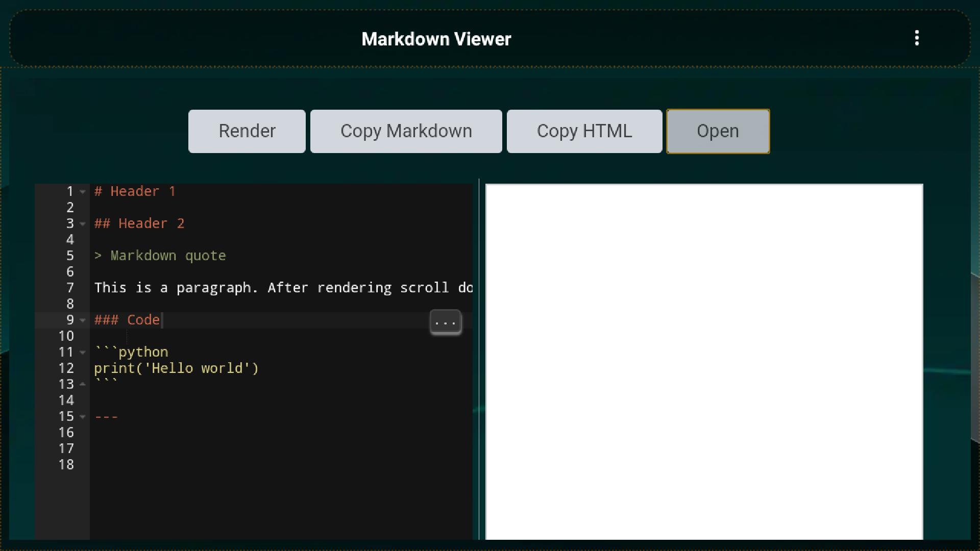The width and height of the screenshot is (980, 551).
Task: Click line number 2 in the gutter
Action: coord(70,208)
